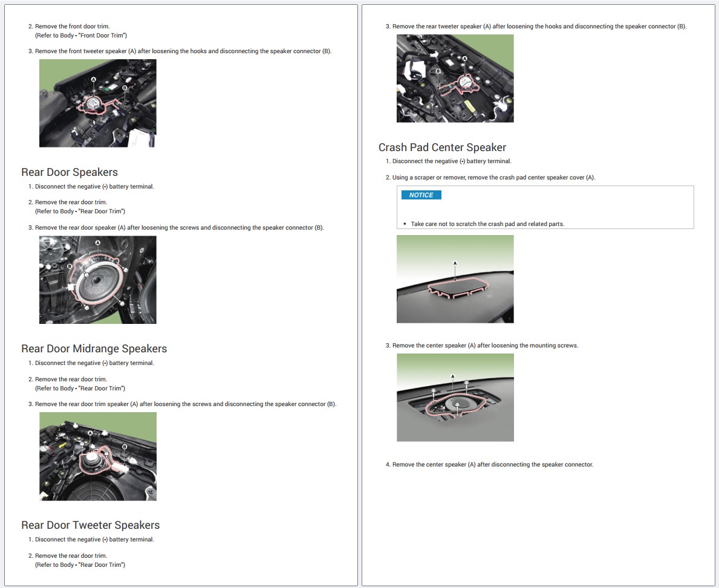Image resolution: width=719 pixels, height=588 pixels.
Task: Click step 'Remove the front tweeter speaker (A)'
Action: [183, 51]
